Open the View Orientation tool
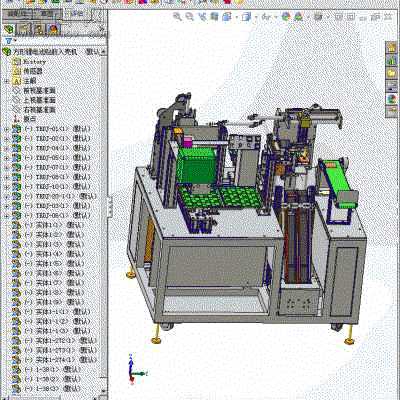Screen dimensions: 400x400 (x=227, y=16)
